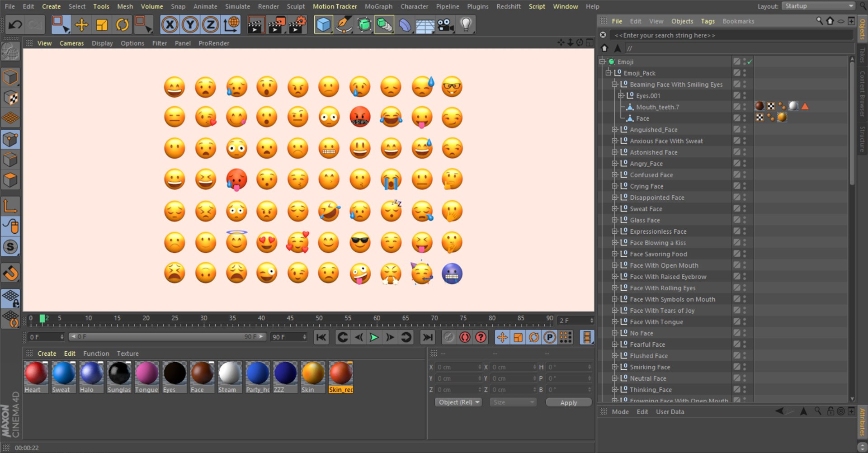
Task: Play the animation forwards
Action: pyautogui.click(x=374, y=337)
